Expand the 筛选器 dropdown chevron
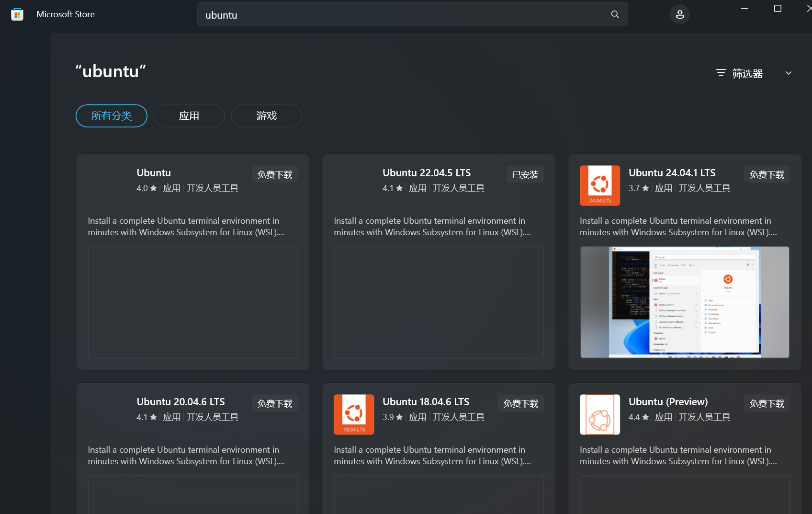Image resolution: width=812 pixels, height=514 pixels. (789, 73)
